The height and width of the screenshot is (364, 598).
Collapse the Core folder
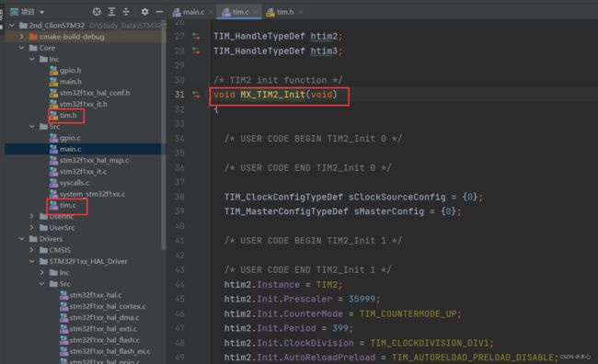22,48
